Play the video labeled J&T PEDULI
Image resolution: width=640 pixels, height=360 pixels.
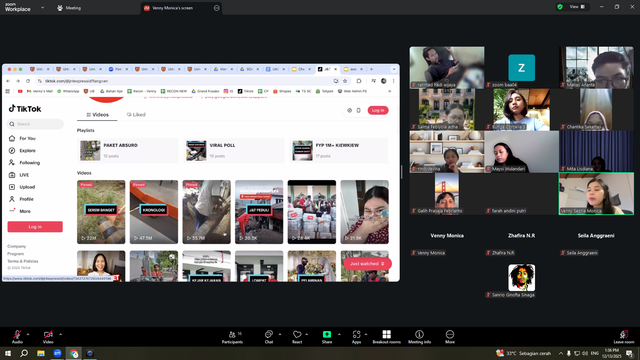coord(259,212)
